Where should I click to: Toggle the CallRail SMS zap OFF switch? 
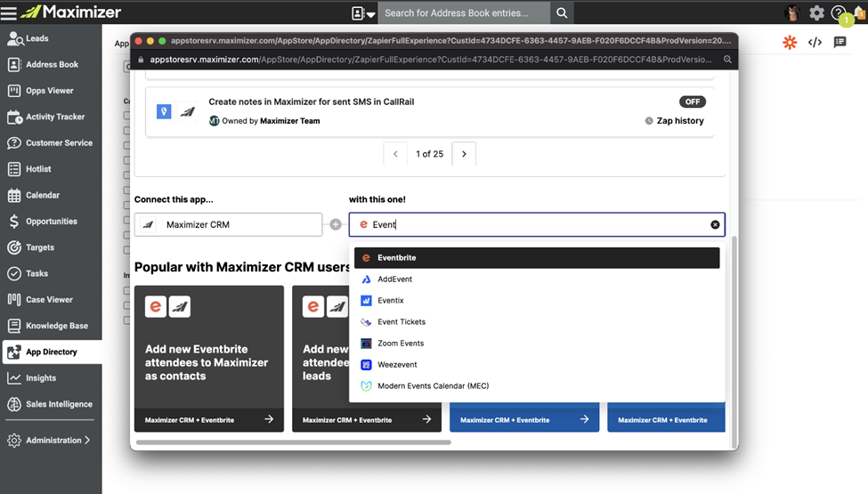(692, 101)
